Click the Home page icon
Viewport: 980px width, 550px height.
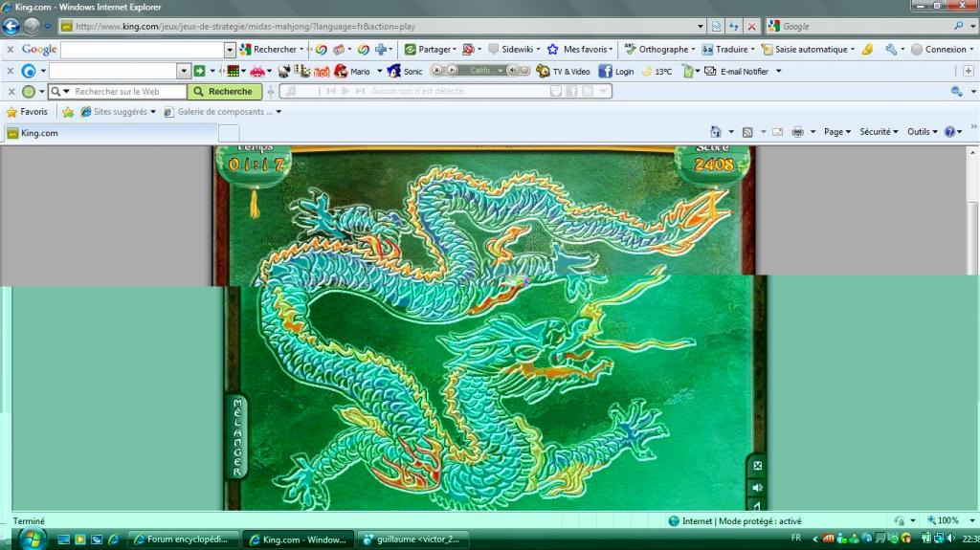pyautogui.click(x=716, y=132)
